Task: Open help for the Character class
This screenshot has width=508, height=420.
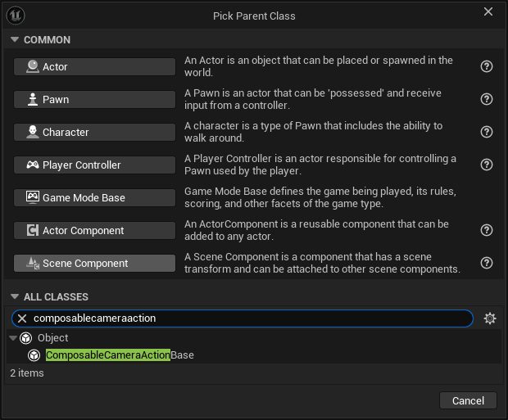Action: coord(487,132)
